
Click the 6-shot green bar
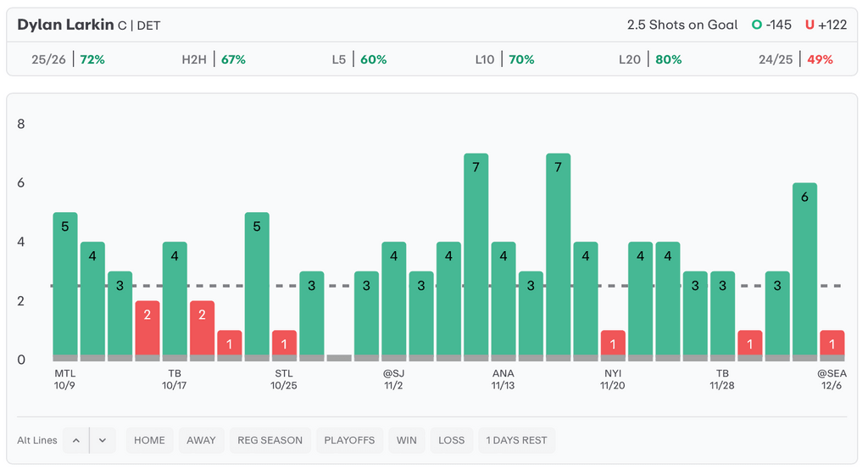[804, 271]
